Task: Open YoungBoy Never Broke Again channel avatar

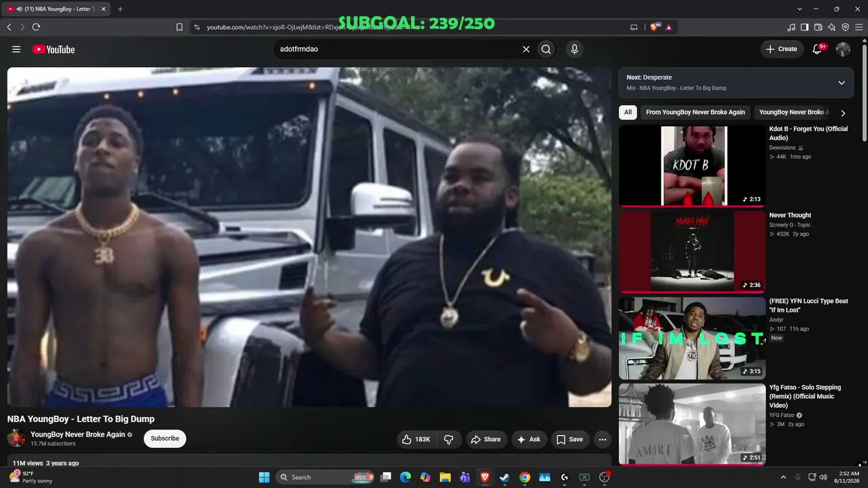Action: (16, 438)
